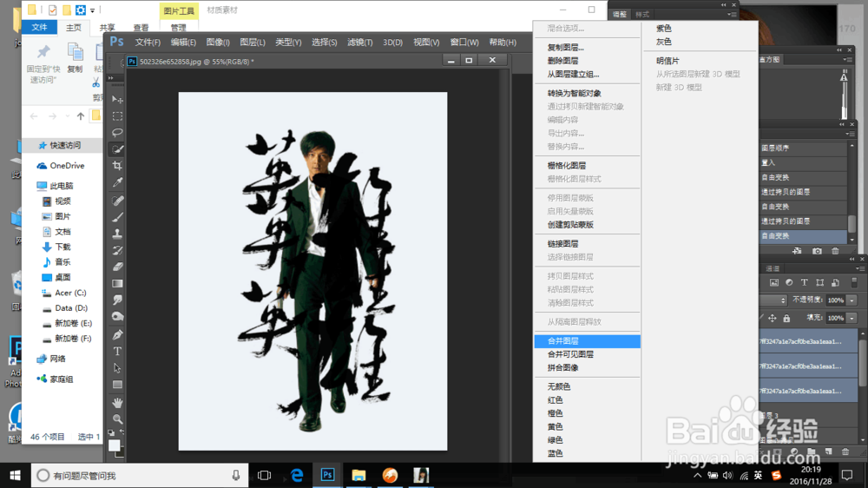The height and width of the screenshot is (488, 868).
Task: Select the Zoom tool
Action: tap(117, 419)
